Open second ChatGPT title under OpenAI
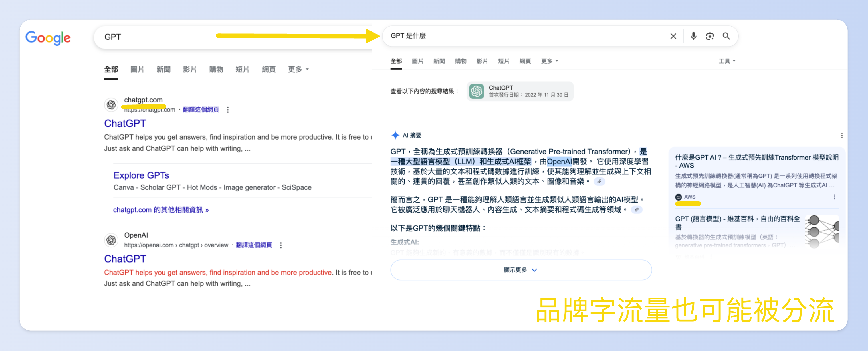 pyautogui.click(x=125, y=259)
